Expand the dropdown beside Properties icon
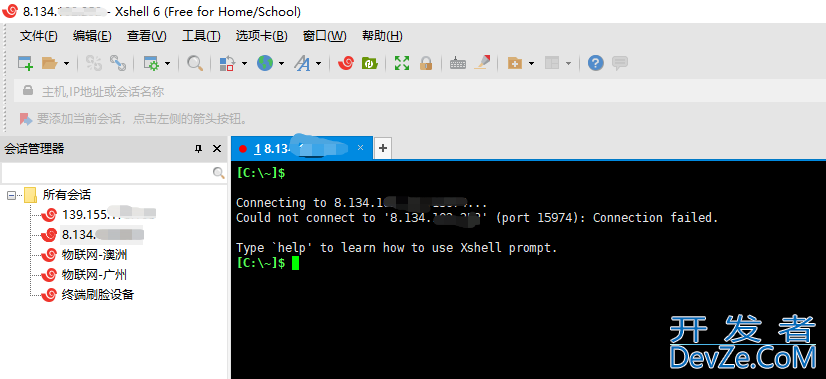The image size is (826, 379). click(168, 64)
